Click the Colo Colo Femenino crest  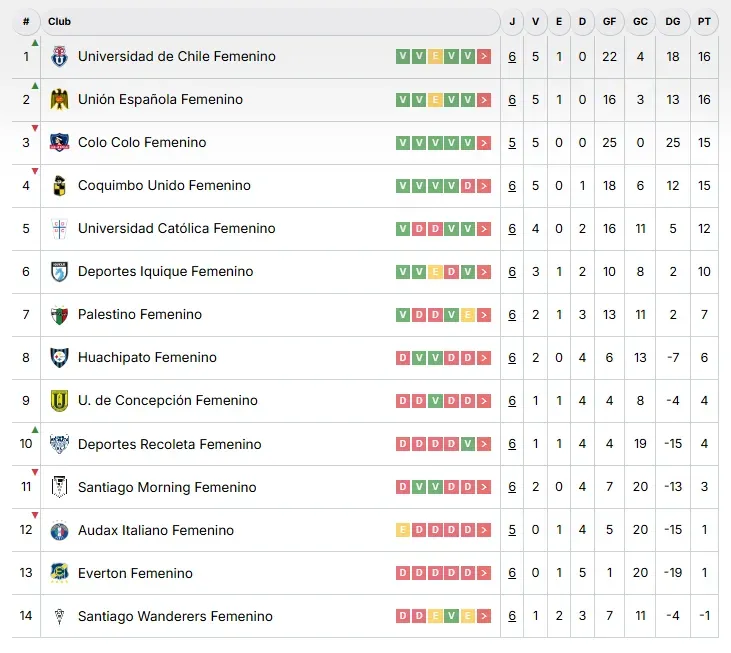(59, 143)
